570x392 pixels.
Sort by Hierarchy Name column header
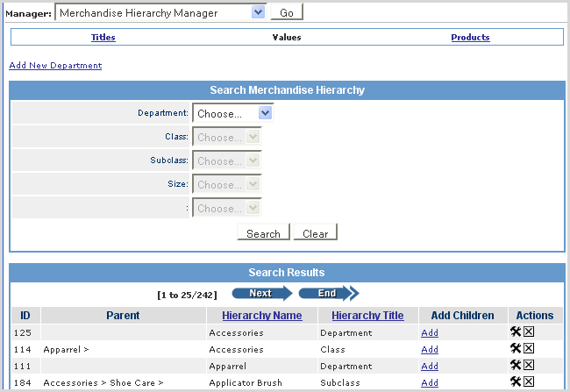(x=261, y=316)
